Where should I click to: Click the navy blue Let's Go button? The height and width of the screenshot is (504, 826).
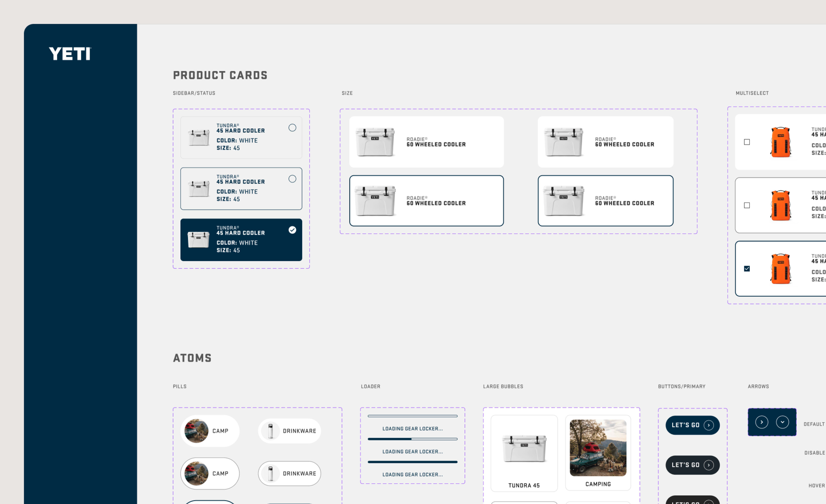[692, 425]
